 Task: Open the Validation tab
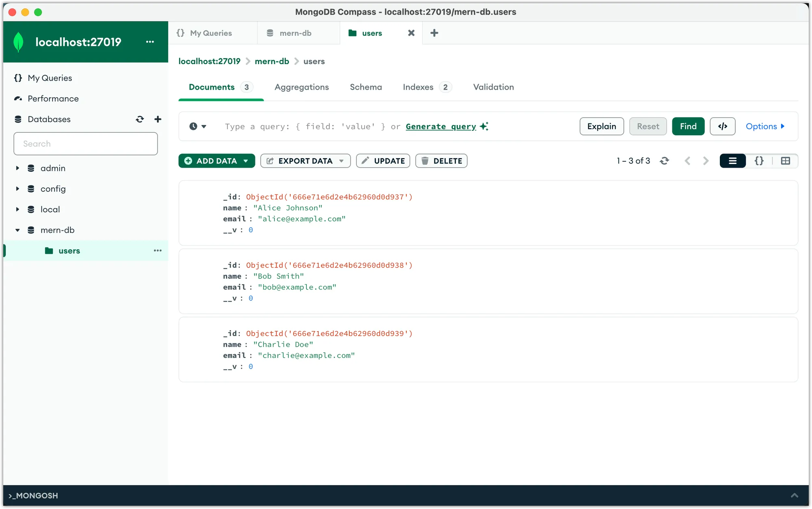493,87
